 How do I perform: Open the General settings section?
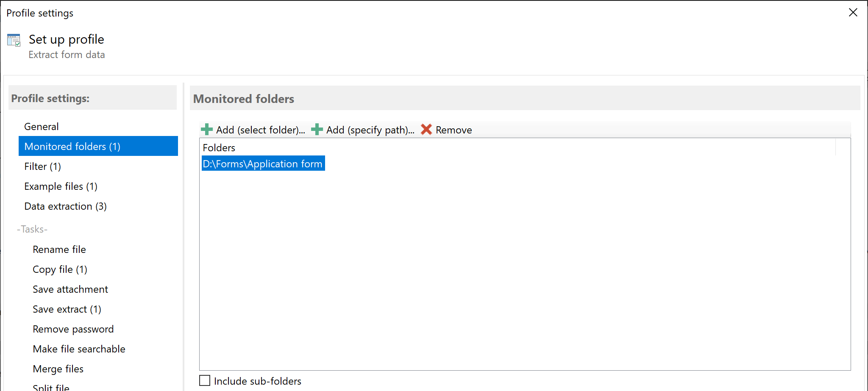41,126
